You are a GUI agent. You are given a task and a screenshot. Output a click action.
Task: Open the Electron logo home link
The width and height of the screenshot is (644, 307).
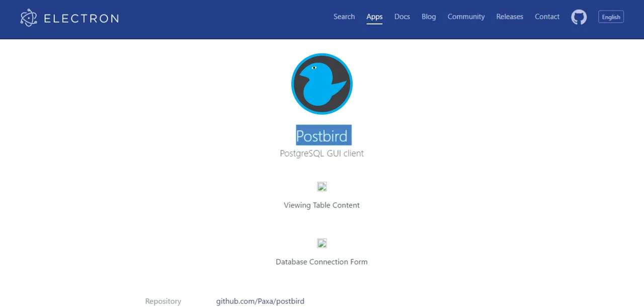[69, 18]
